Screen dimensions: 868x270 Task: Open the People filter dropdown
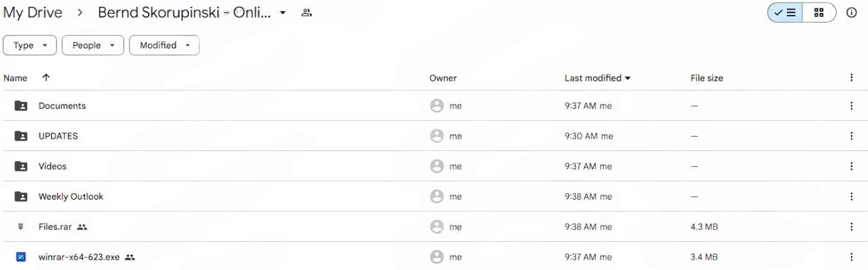tap(93, 45)
